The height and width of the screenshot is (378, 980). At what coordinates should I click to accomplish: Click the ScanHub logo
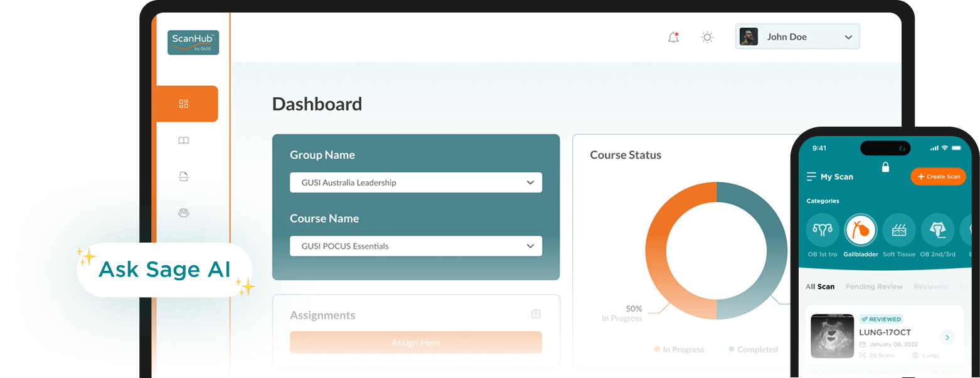[x=193, y=43]
